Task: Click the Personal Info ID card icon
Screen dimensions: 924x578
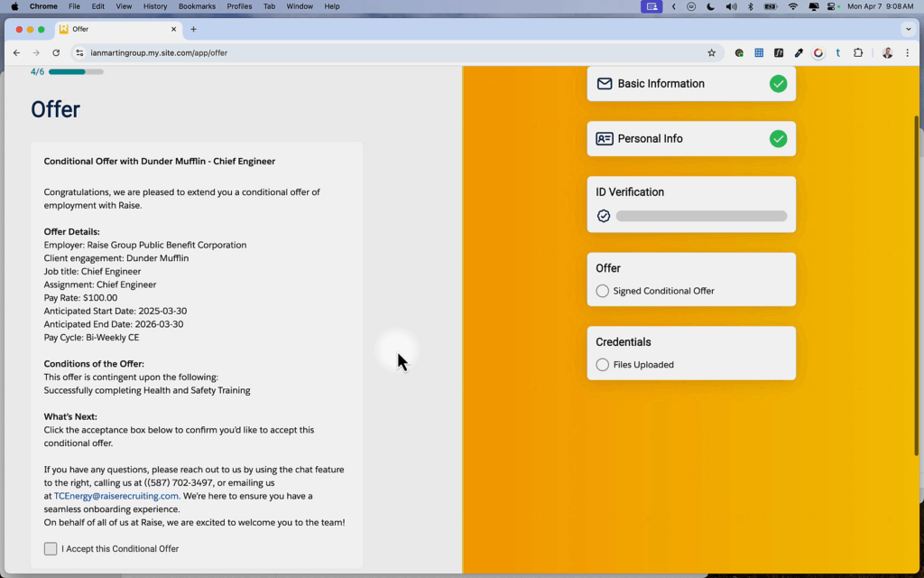Action: tap(605, 139)
